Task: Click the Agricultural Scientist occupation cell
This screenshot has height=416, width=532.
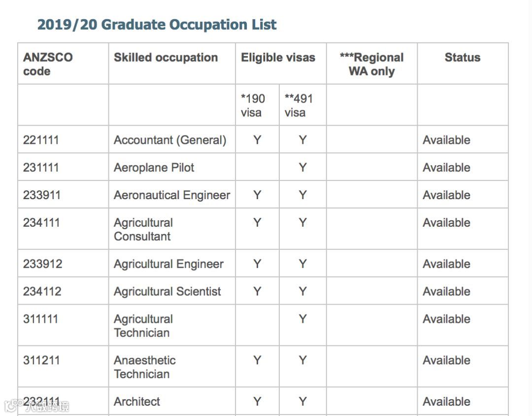Action: tap(167, 292)
